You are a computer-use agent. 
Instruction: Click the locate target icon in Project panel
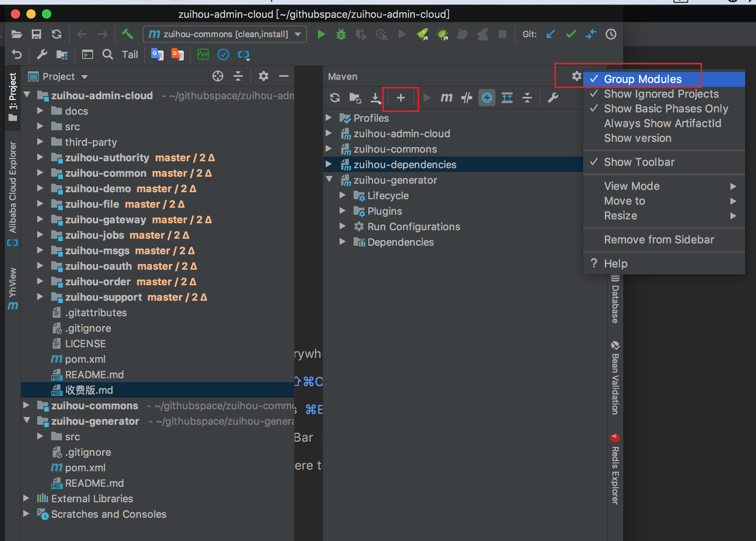[218, 76]
